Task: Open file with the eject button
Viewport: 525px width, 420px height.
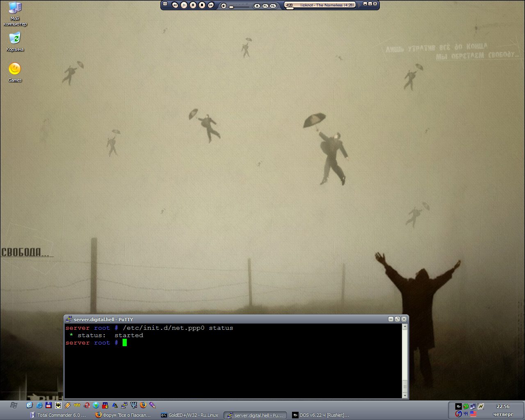Action: click(257, 6)
